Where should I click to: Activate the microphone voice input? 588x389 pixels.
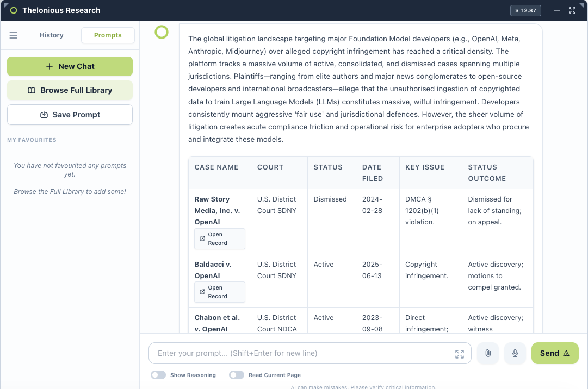point(515,353)
